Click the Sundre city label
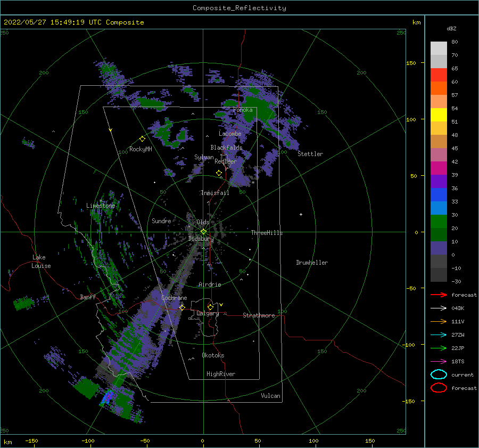Screen dimensions: 479x448 click(161, 221)
